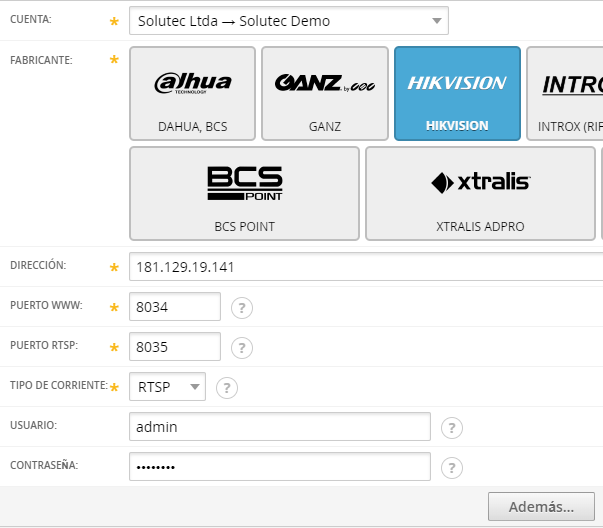Open the Cuenta account dropdown
The width and height of the screenshot is (603, 528).
click(289, 21)
